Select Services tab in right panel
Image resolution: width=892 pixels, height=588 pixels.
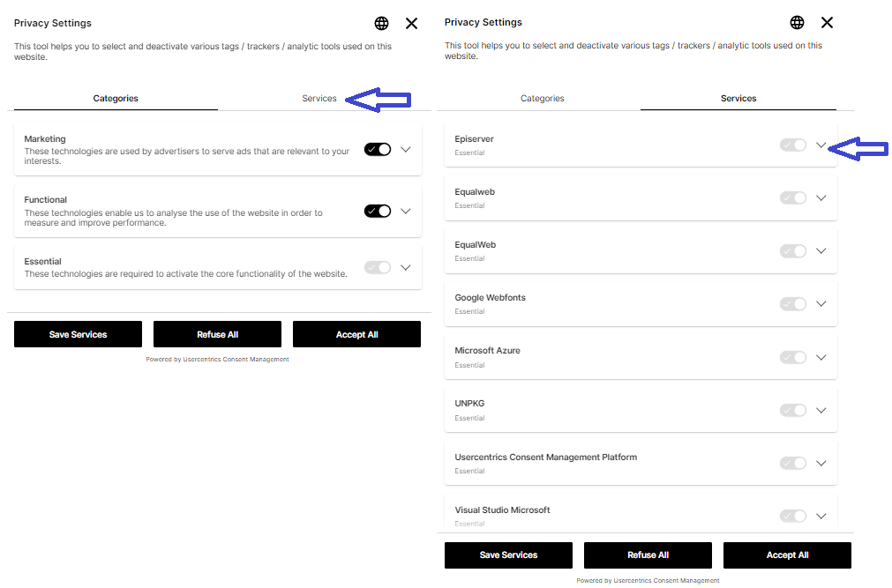pyautogui.click(x=738, y=99)
